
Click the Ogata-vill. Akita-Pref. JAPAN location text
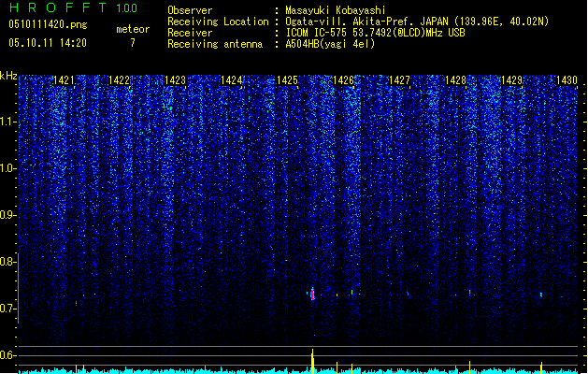(x=417, y=22)
